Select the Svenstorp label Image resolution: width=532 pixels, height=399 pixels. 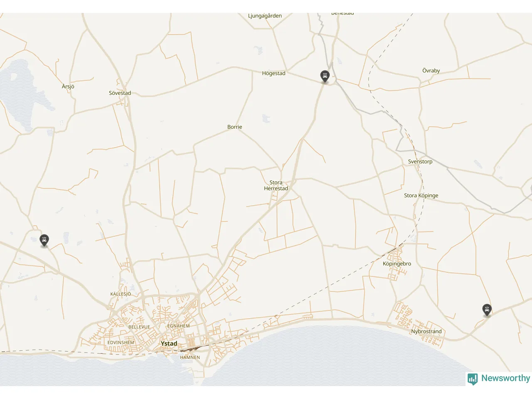tap(420, 162)
